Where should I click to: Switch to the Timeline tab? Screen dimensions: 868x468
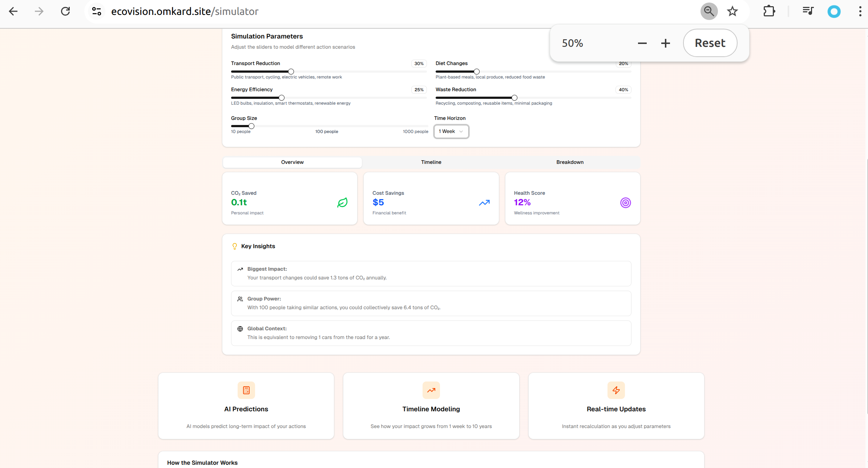(x=431, y=162)
